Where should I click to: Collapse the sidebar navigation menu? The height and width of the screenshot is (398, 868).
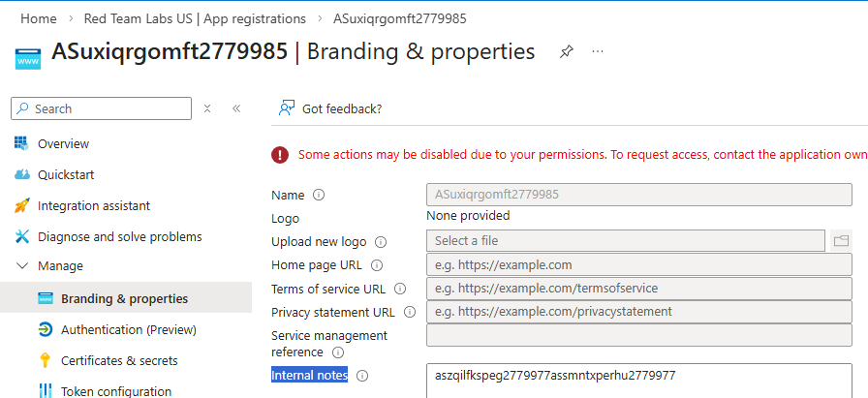tap(236, 108)
